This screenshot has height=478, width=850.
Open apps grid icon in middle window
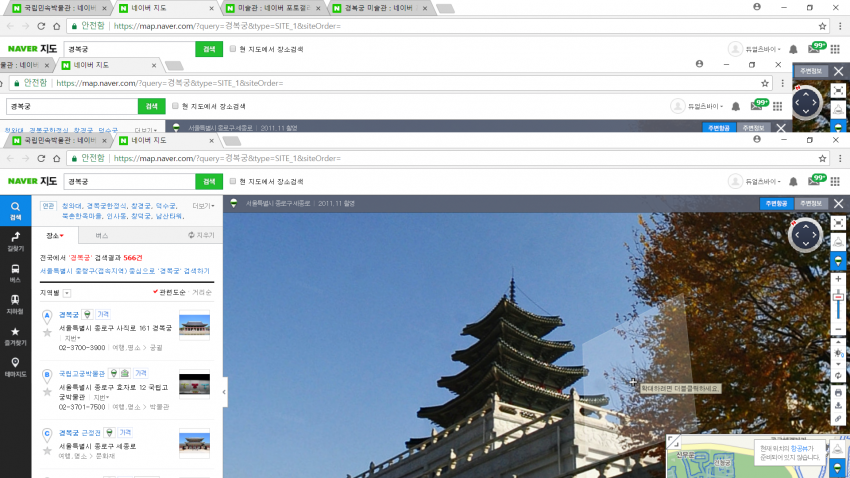click(777, 106)
